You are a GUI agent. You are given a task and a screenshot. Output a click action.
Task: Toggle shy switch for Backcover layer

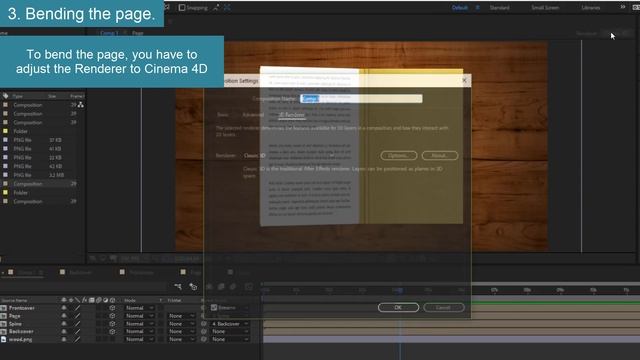coord(64,331)
